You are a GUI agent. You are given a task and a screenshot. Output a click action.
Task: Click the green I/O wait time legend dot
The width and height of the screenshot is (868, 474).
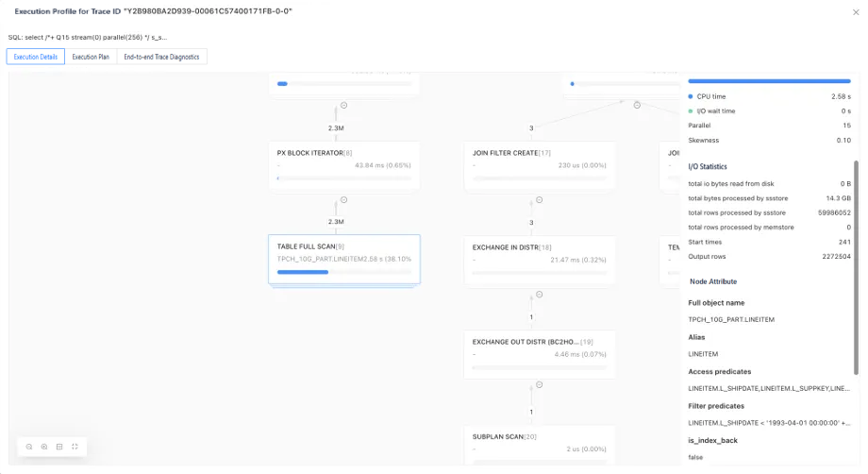coord(691,111)
